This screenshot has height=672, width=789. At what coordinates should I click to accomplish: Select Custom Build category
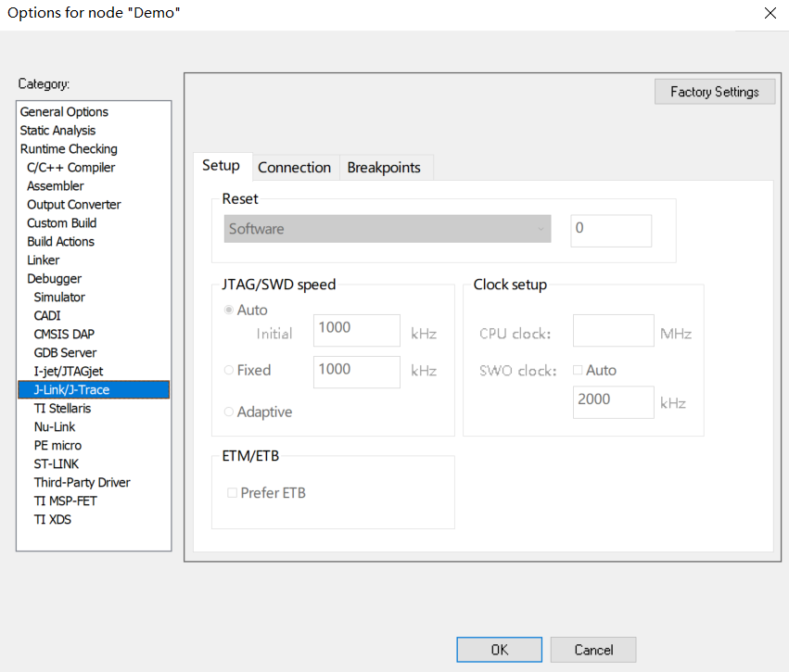click(61, 222)
